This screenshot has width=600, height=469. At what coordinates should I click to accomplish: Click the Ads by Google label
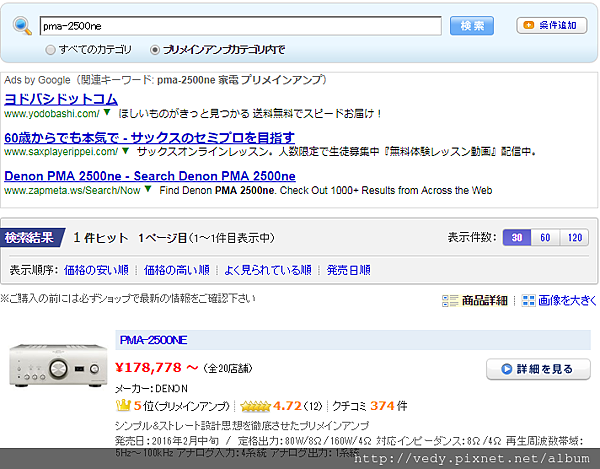[37, 80]
